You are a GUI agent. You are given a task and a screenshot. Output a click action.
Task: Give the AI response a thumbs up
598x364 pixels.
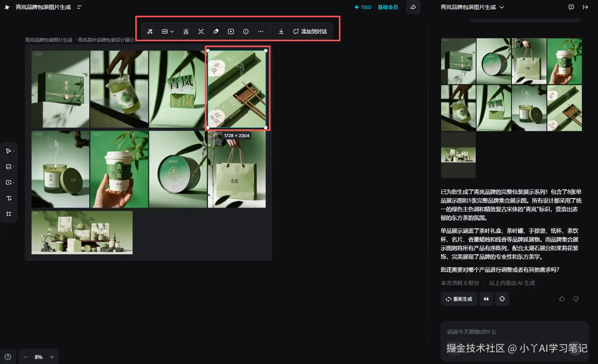(x=561, y=298)
